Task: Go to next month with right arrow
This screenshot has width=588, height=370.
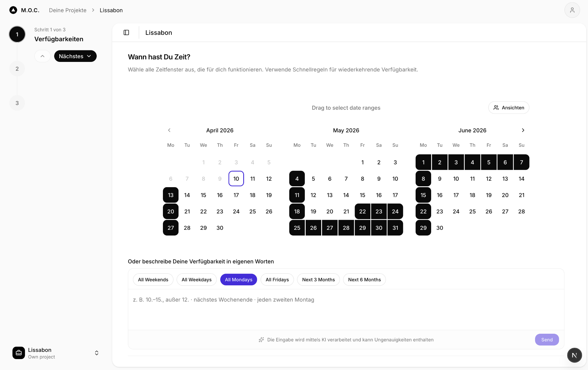Action: tap(523, 130)
